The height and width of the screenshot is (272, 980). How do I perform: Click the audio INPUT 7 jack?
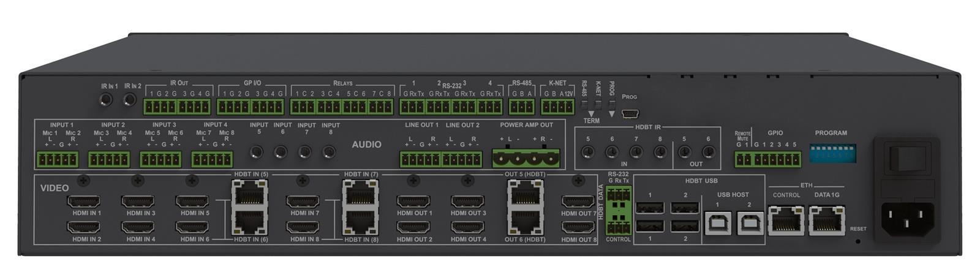[305, 152]
